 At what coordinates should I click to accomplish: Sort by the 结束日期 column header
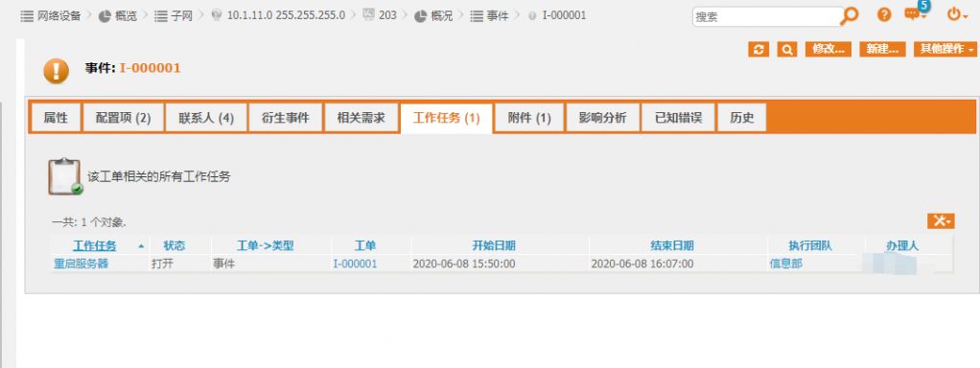(672, 245)
